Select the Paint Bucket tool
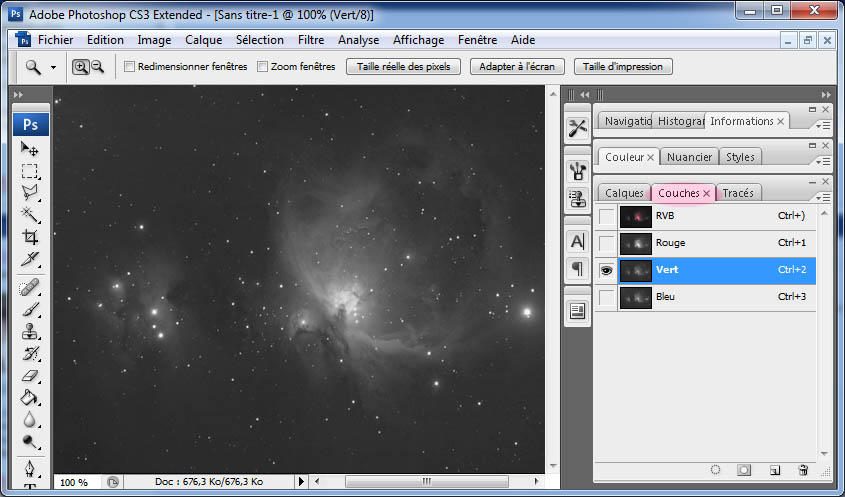 pos(30,398)
